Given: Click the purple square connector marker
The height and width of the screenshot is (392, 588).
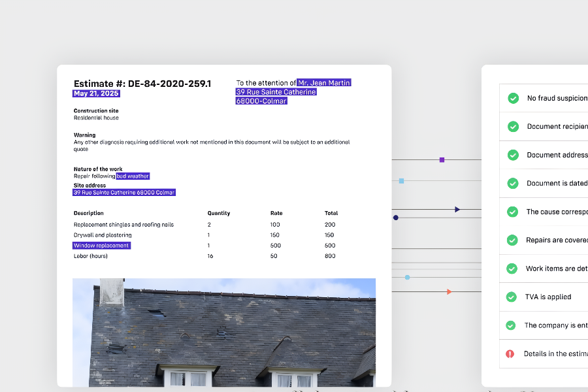Looking at the screenshot, I should point(442,160).
